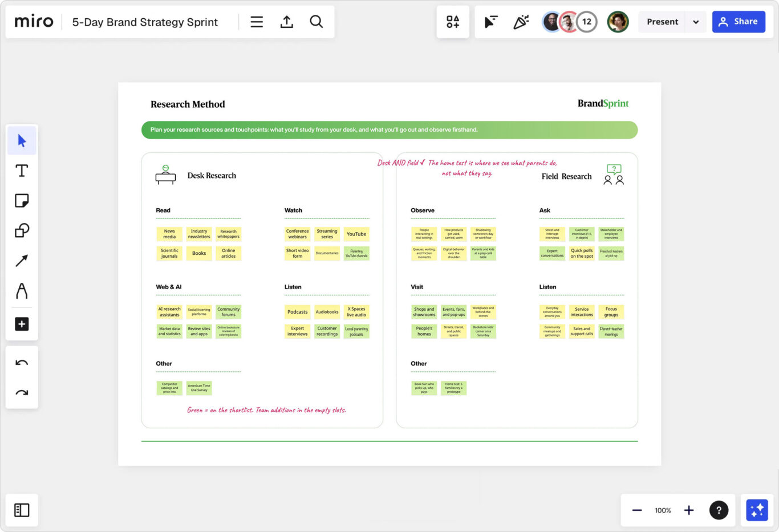Select the Community forums sticky note

229,312
